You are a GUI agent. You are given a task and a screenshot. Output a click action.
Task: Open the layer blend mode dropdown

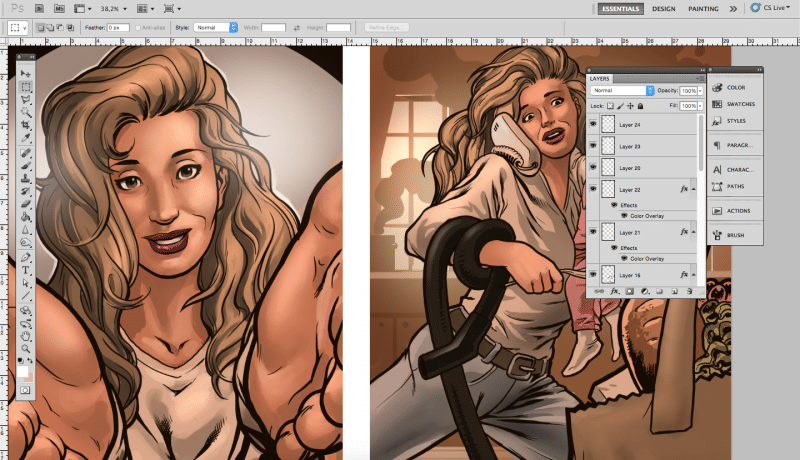[620, 90]
